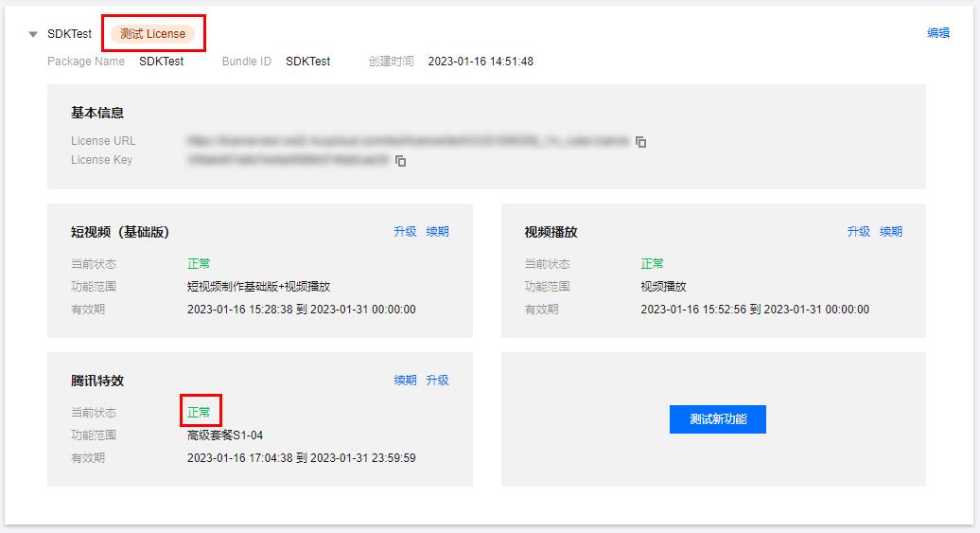Collapse the SDKTest license section

[x=33, y=34]
